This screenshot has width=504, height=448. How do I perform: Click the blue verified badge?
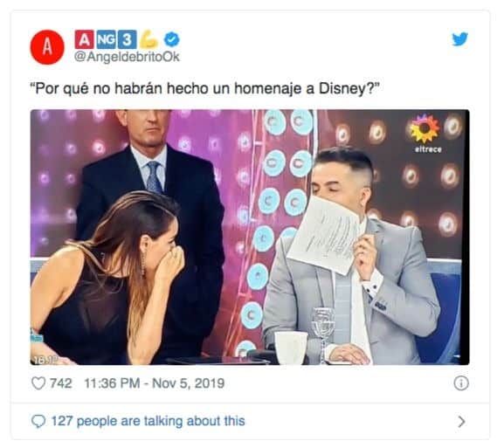(172, 39)
